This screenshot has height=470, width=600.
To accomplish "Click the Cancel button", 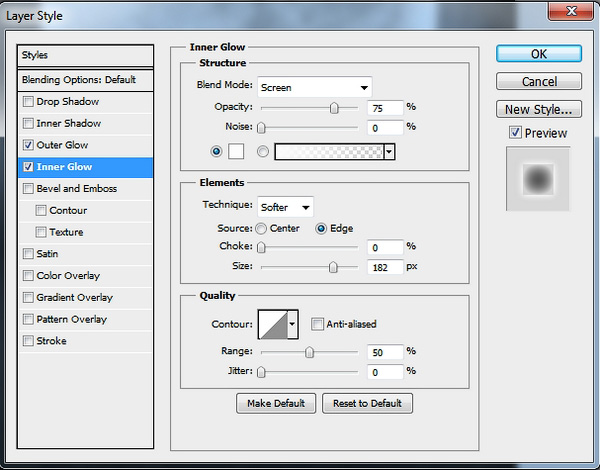I will pos(539,81).
